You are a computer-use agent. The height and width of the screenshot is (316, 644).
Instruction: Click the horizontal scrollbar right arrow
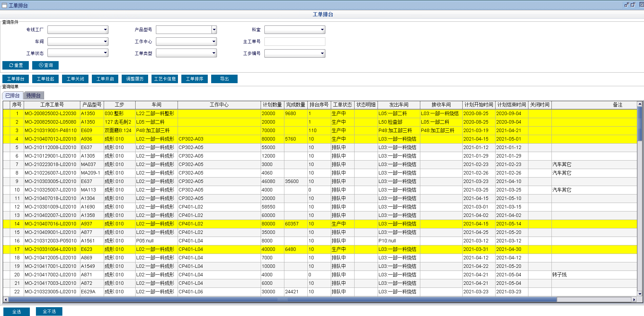click(634, 300)
